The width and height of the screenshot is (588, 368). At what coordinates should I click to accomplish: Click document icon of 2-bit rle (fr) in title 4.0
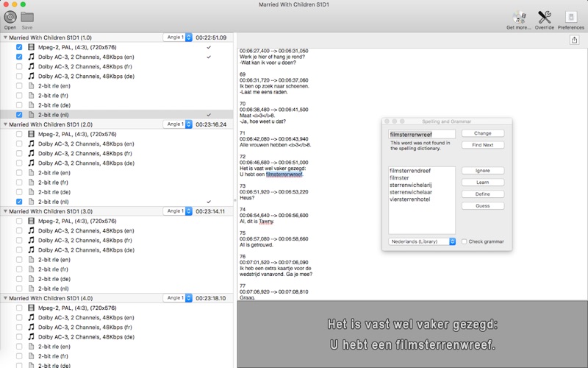[32, 356]
